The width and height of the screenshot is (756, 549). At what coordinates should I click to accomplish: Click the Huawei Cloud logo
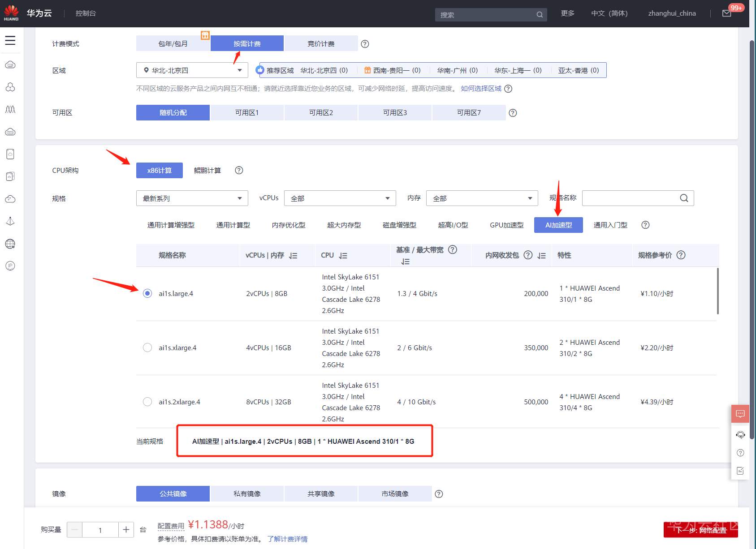tap(11, 13)
